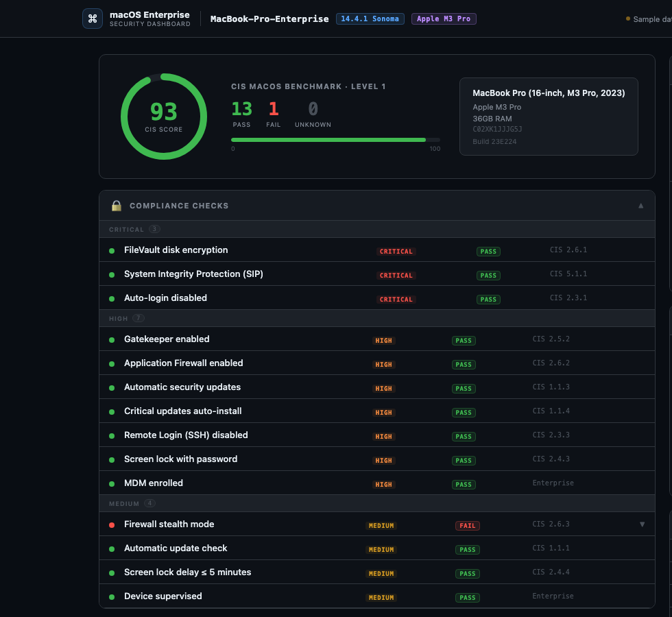This screenshot has height=617, width=672.
Task: Click the CRITICAL badge on SIP row
Action: pyautogui.click(x=396, y=276)
